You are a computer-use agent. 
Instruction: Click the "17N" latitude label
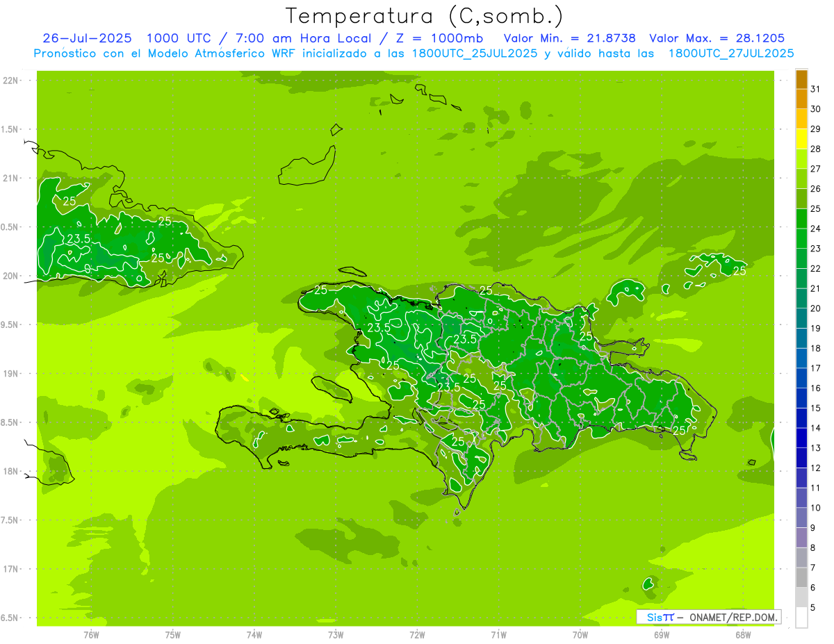[10, 569]
